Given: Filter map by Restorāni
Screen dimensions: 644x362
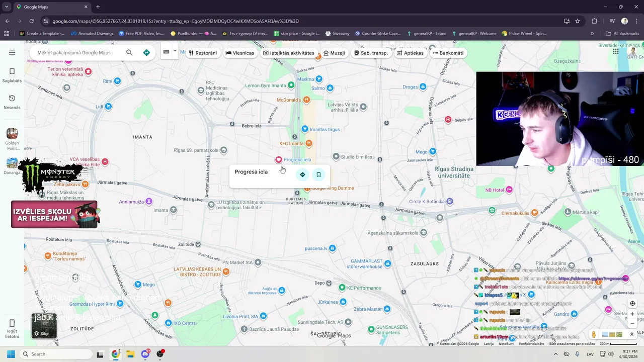Looking at the screenshot, I should point(204,53).
